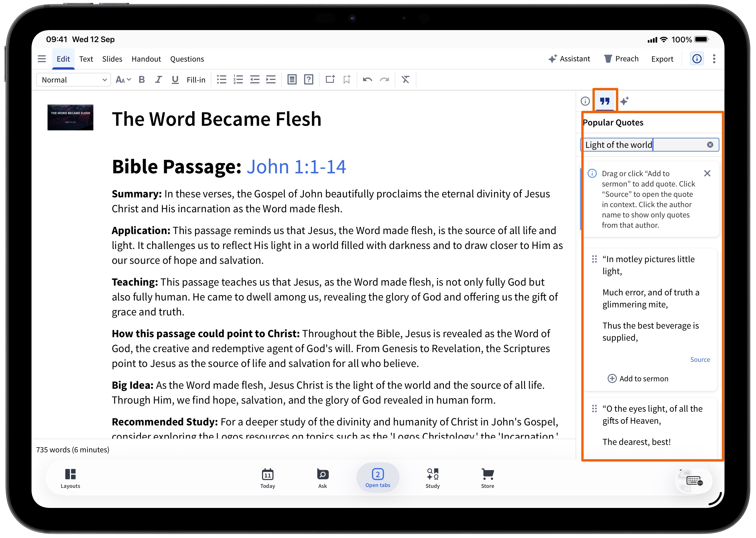The width and height of the screenshot is (756, 538).
Task: Tap the Wi-Fi status icon
Action: [x=664, y=40]
